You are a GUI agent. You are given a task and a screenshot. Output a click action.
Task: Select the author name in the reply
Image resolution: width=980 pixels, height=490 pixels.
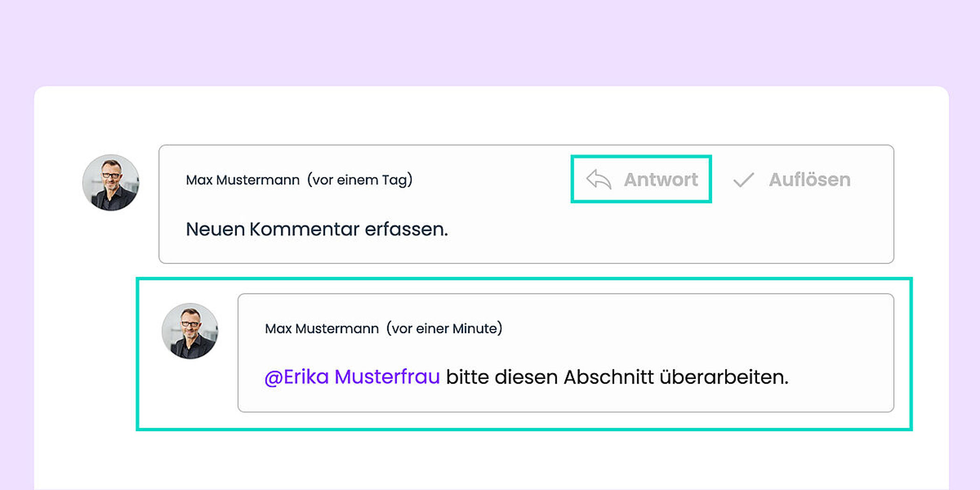(x=322, y=329)
